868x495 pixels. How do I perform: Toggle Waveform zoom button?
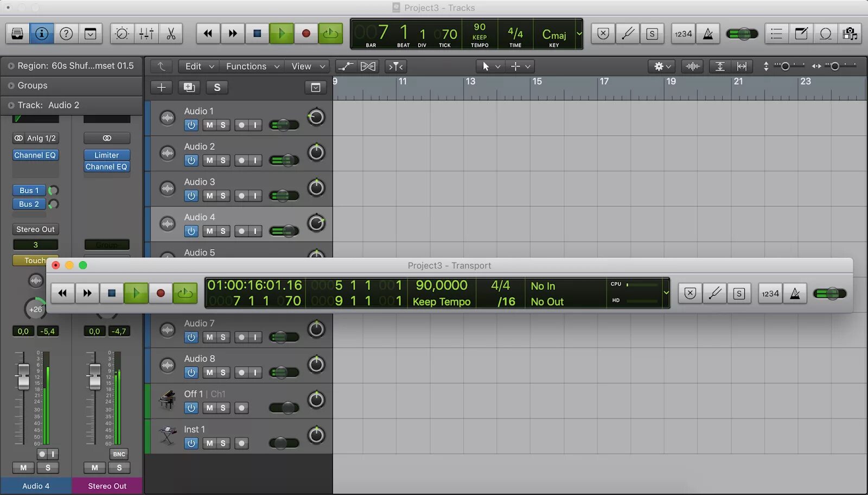point(693,66)
